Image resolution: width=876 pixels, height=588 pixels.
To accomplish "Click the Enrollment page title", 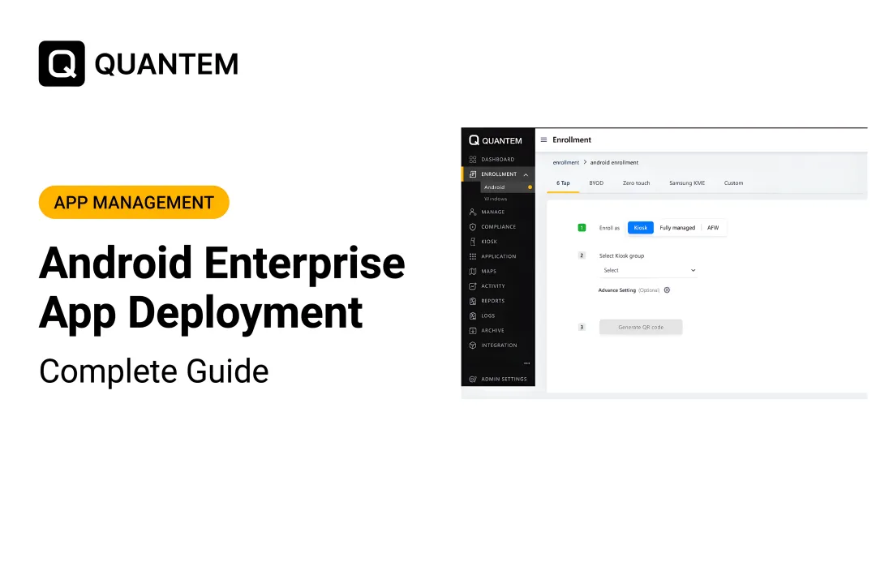I will [572, 139].
